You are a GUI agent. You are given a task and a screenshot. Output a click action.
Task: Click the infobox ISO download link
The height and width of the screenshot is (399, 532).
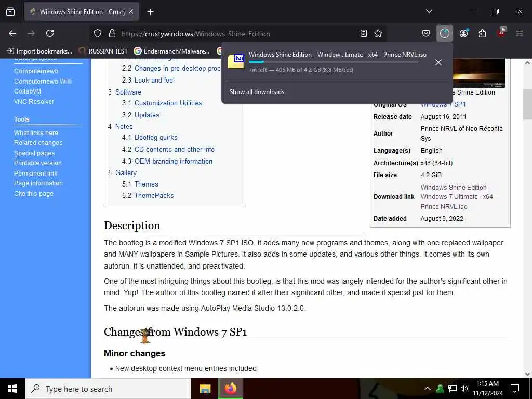tap(458, 197)
